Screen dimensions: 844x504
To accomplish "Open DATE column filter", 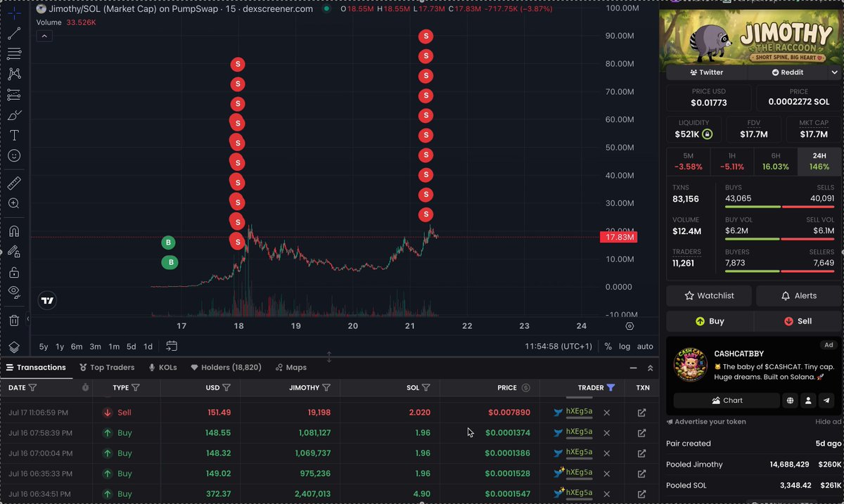I will click(33, 387).
